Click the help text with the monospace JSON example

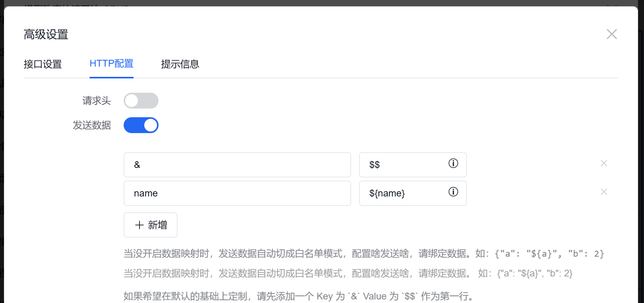coord(363,253)
